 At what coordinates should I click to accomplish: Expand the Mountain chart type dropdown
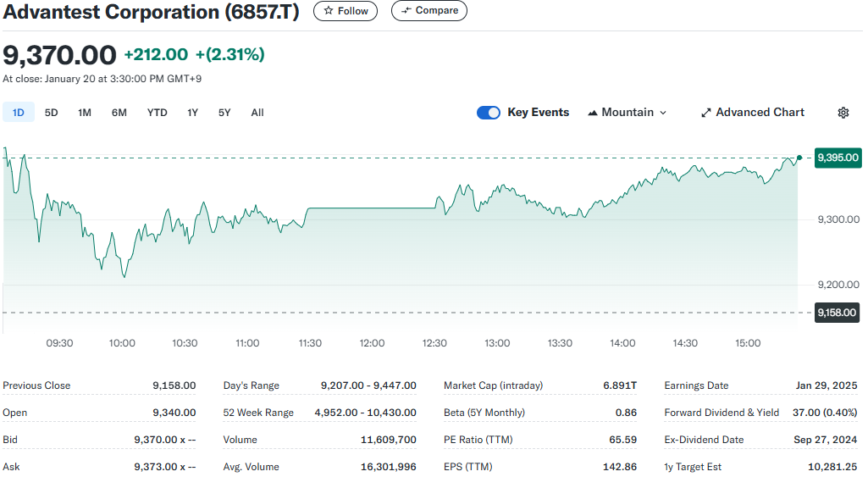(628, 113)
